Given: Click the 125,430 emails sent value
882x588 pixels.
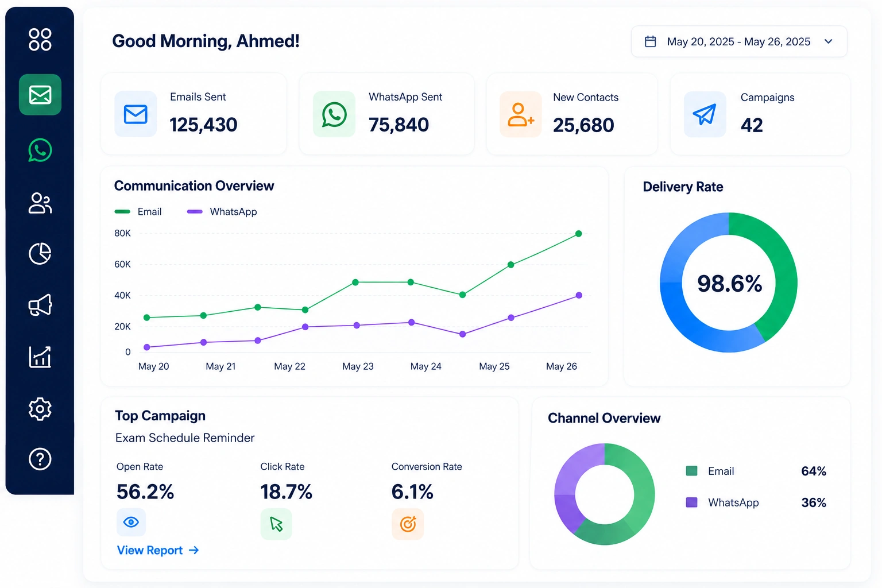Looking at the screenshot, I should [203, 125].
